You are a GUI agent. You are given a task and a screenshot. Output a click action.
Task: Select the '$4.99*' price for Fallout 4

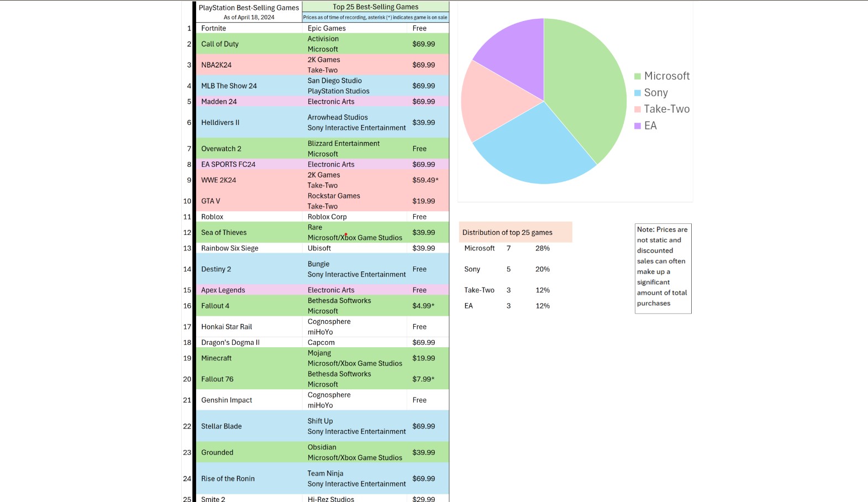[x=423, y=306]
